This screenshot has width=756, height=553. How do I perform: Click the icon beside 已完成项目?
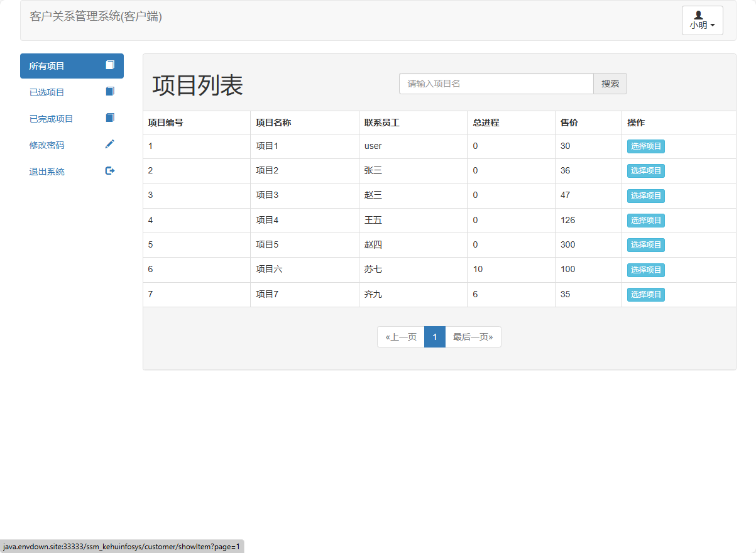point(110,118)
